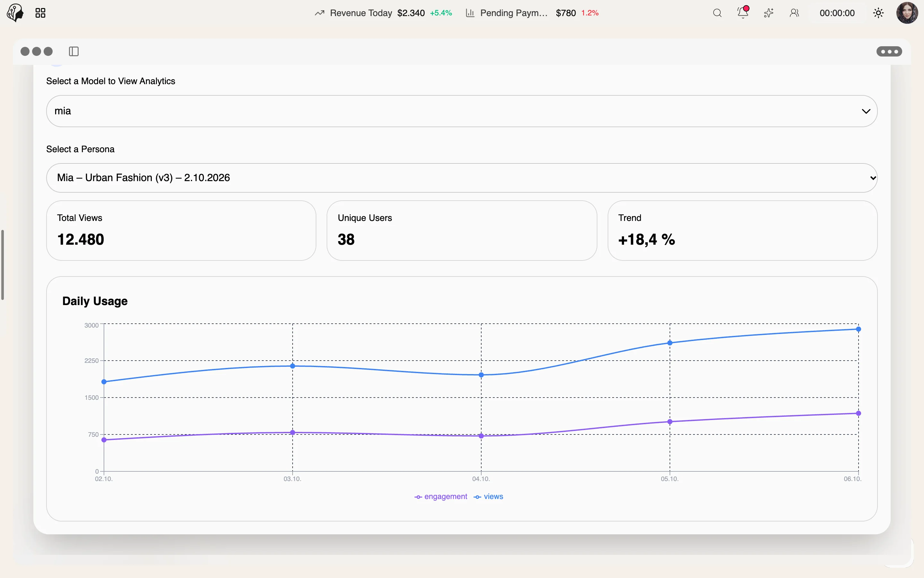The image size is (924, 578).
Task: Click the Revenue Today trend arrow icon
Action: coord(320,13)
